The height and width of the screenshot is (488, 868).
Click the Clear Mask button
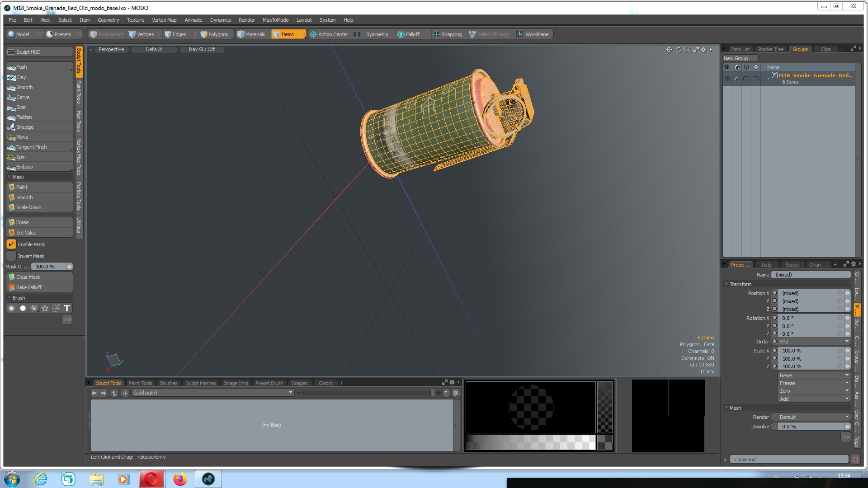click(x=39, y=277)
